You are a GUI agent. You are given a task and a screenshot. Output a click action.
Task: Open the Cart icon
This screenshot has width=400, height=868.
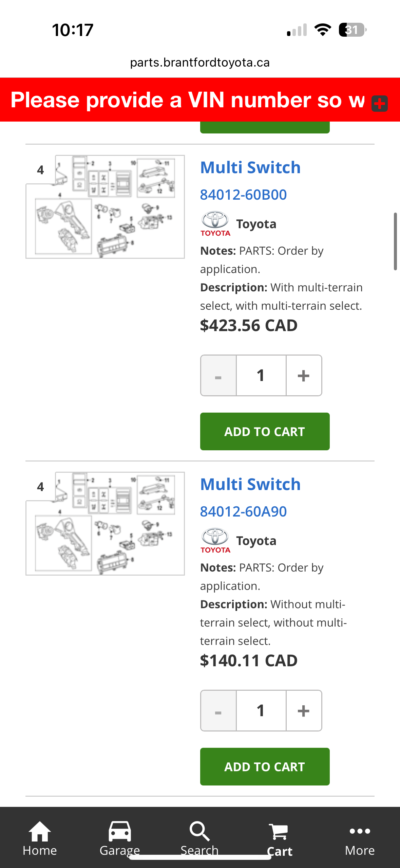(x=279, y=832)
